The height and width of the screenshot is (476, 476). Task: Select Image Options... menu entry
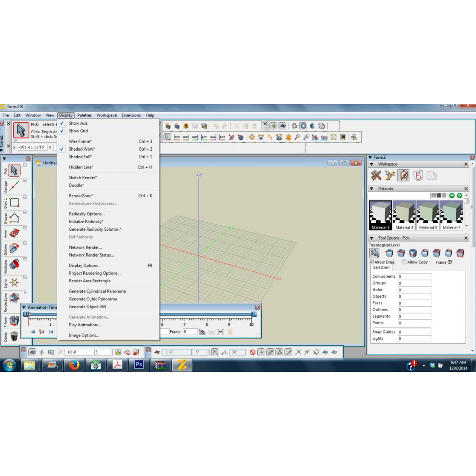(x=84, y=335)
